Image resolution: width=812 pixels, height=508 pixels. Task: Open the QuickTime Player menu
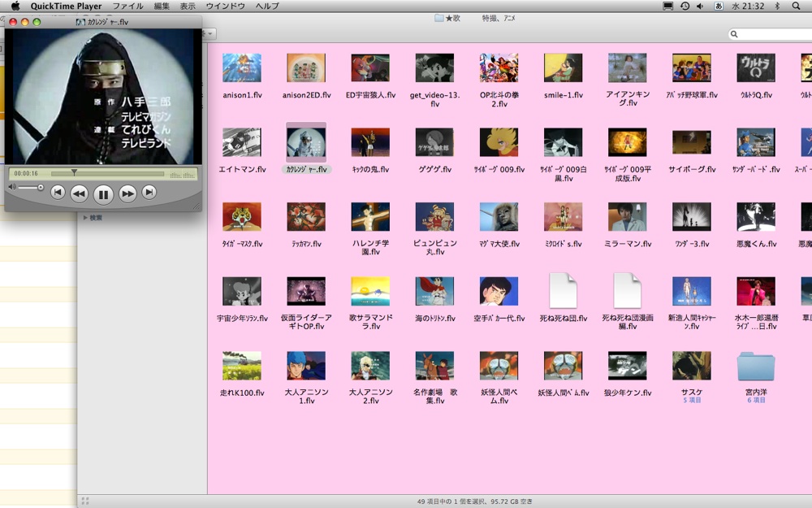click(66, 6)
